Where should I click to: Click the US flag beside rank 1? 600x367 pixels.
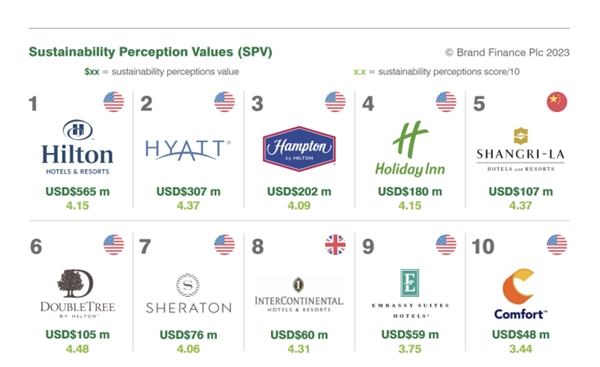click(x=114, y=102)
